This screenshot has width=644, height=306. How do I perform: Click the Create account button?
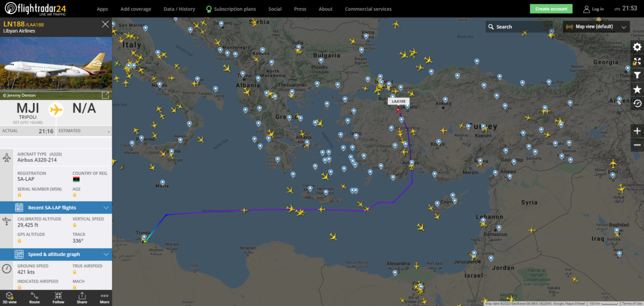(x=551, y=9)
